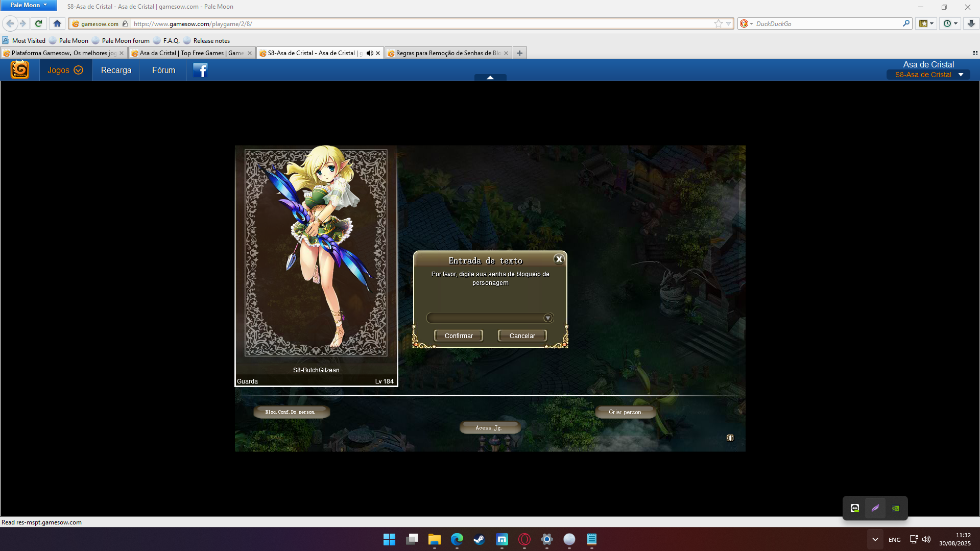The height and width of the screenshot is (551, 980).
Task: Expand the S8-Asa de Cristal server dropdown
Action: click(928, 75)
